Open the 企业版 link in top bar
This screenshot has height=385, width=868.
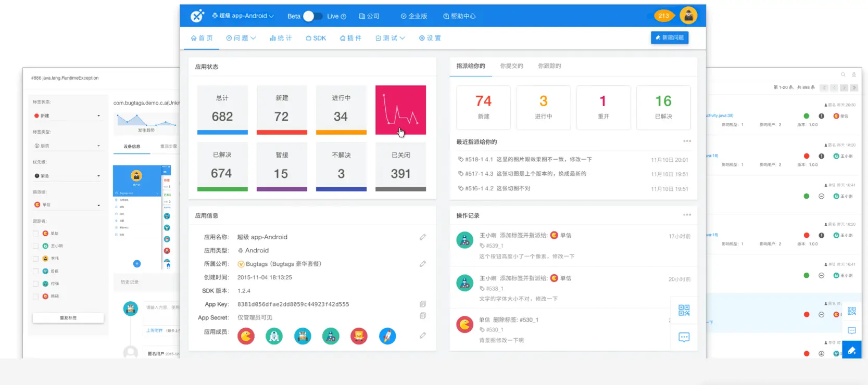click(x=414, y=17)
